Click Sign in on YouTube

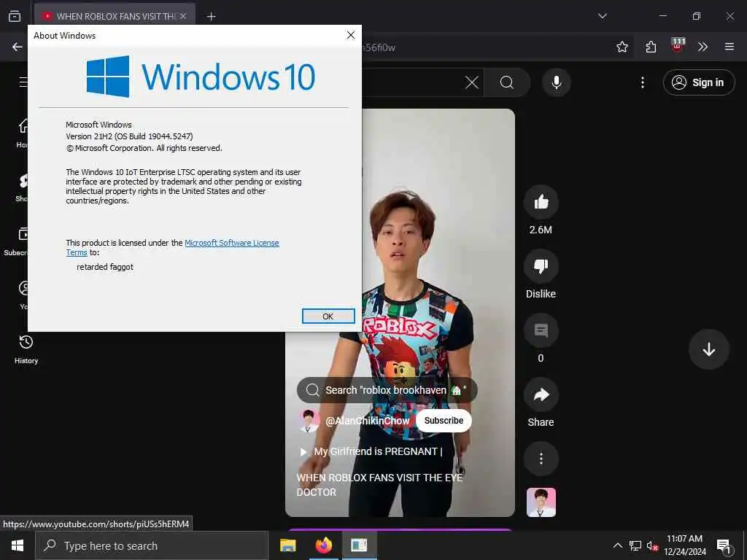coord(698,82)
